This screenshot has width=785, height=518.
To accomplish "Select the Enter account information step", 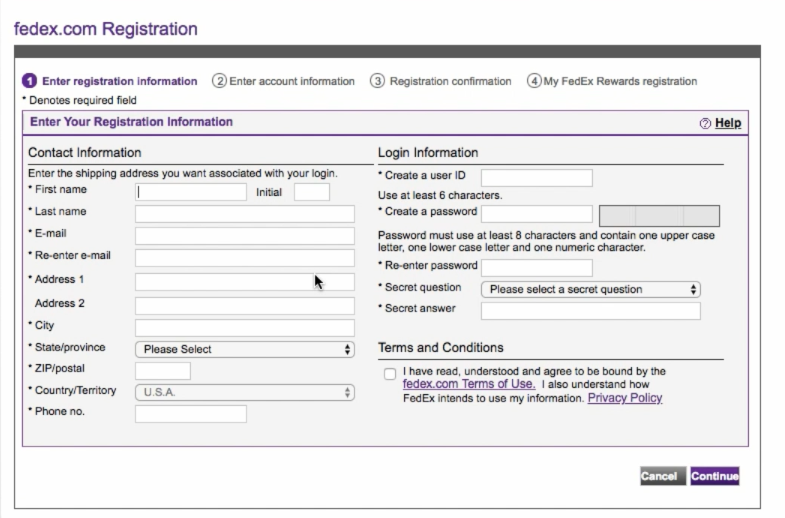I will 292,81.
